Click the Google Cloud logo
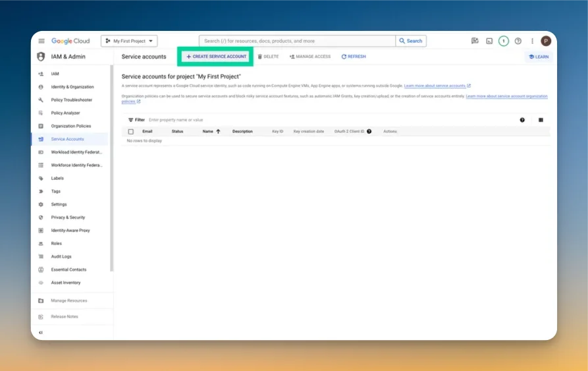The width and height of the screenshot is (588, 371). pyautogui.click(x=70, y=41)
